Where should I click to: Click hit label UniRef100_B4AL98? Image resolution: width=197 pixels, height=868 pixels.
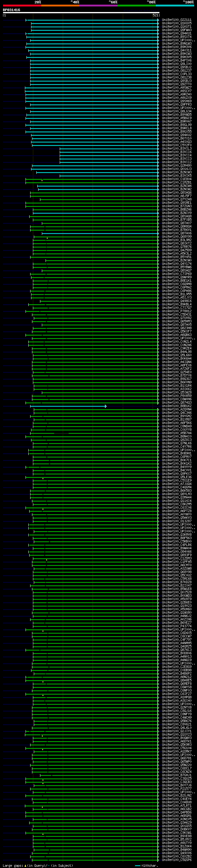point(176,352)
